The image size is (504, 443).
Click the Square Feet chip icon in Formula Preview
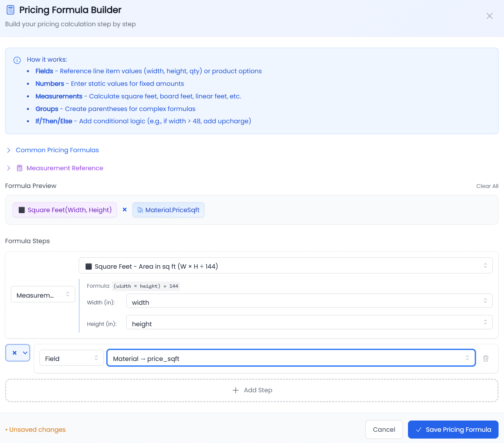click(x=21, y=210)
